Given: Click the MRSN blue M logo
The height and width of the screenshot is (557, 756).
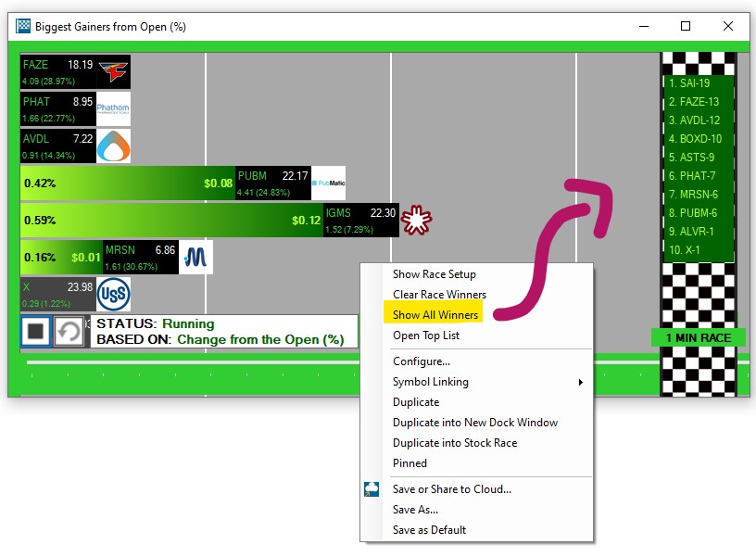Looking at the screenshot, I should coord(195,257).
